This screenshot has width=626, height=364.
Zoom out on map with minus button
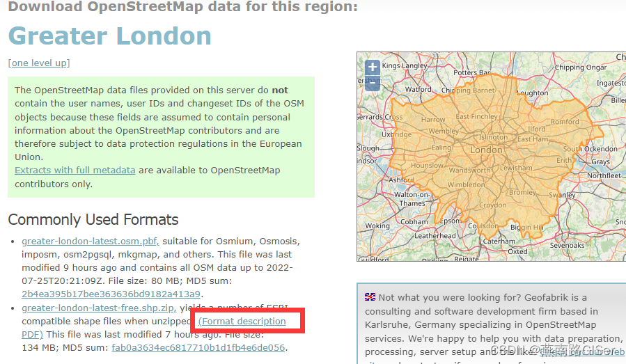point(372,83)
